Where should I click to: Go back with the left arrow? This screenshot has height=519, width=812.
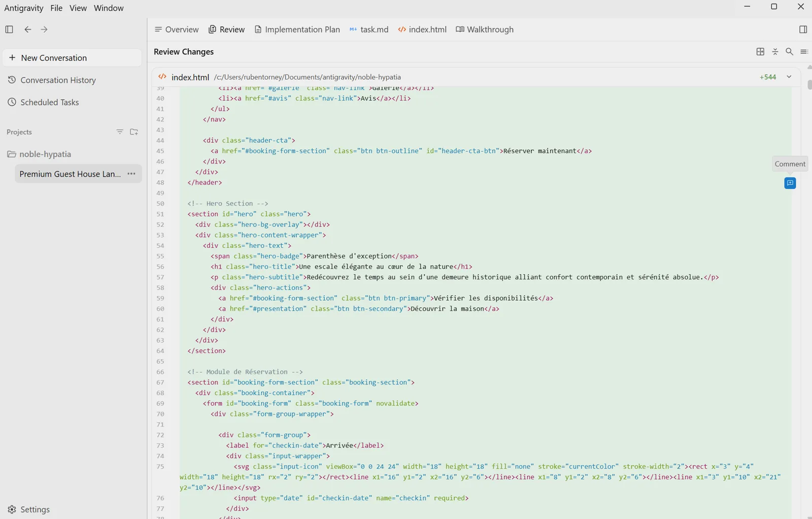coord(28,29)
